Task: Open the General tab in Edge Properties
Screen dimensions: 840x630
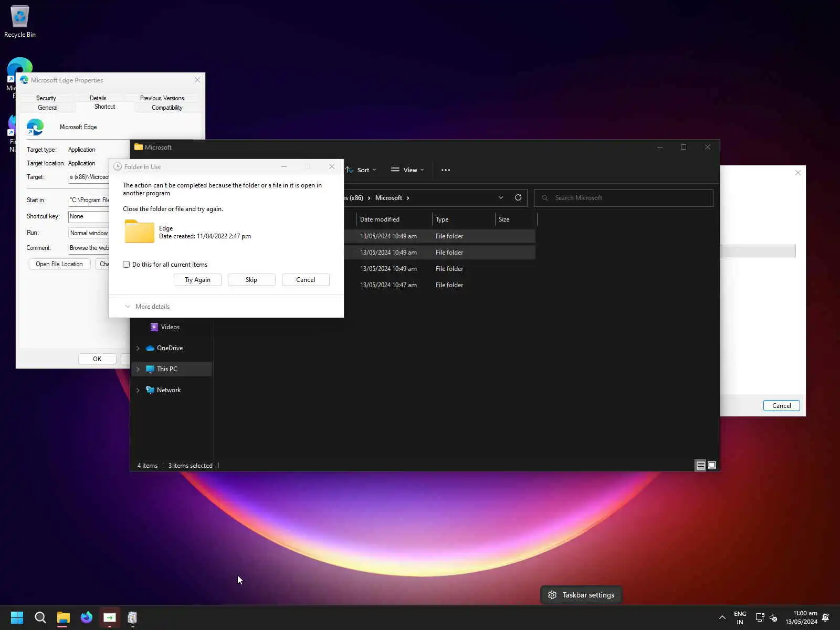Action: pos(48,108)
